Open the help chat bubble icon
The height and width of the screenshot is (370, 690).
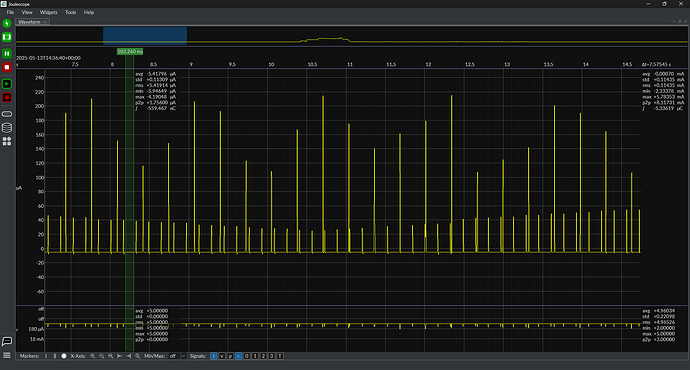(7, 341)
